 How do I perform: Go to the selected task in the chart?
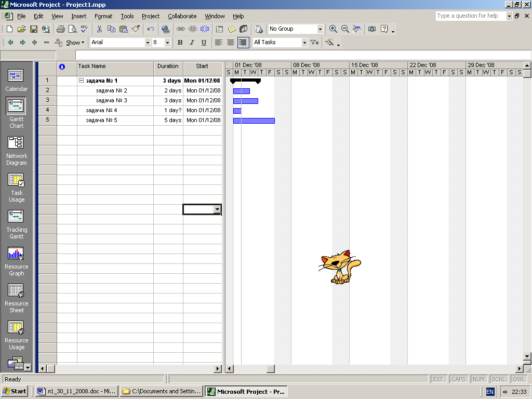(x=356, y=29)
